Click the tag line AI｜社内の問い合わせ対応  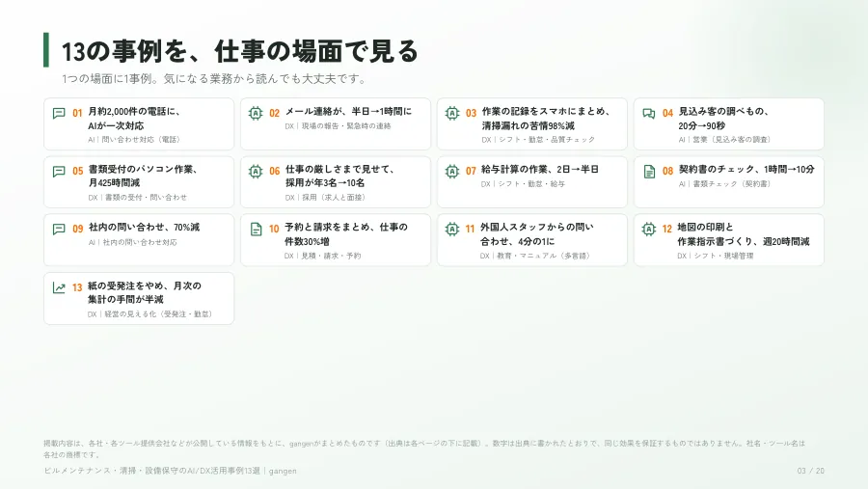coord(132,242)
